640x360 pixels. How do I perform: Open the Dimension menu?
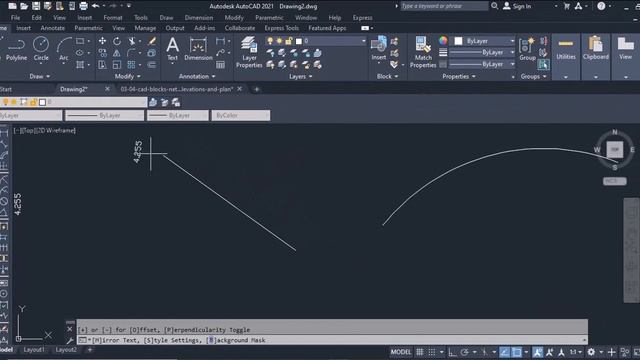pos(198,18)
